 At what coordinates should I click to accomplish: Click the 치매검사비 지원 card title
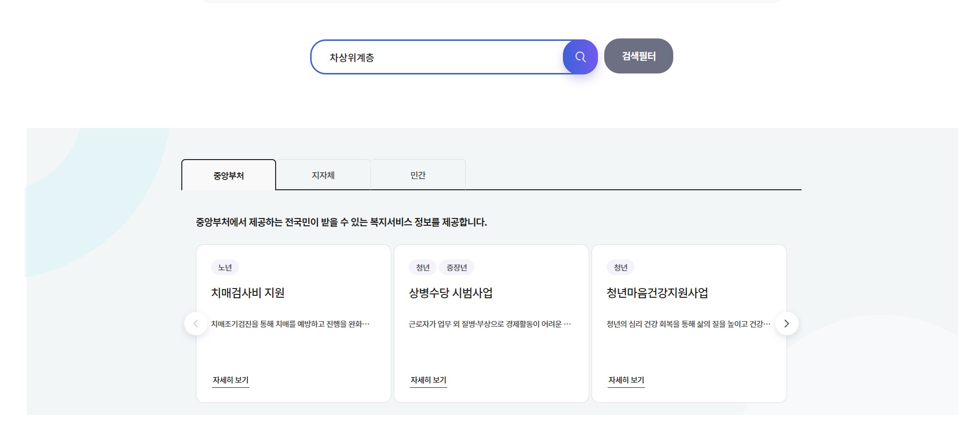point(248,293)
